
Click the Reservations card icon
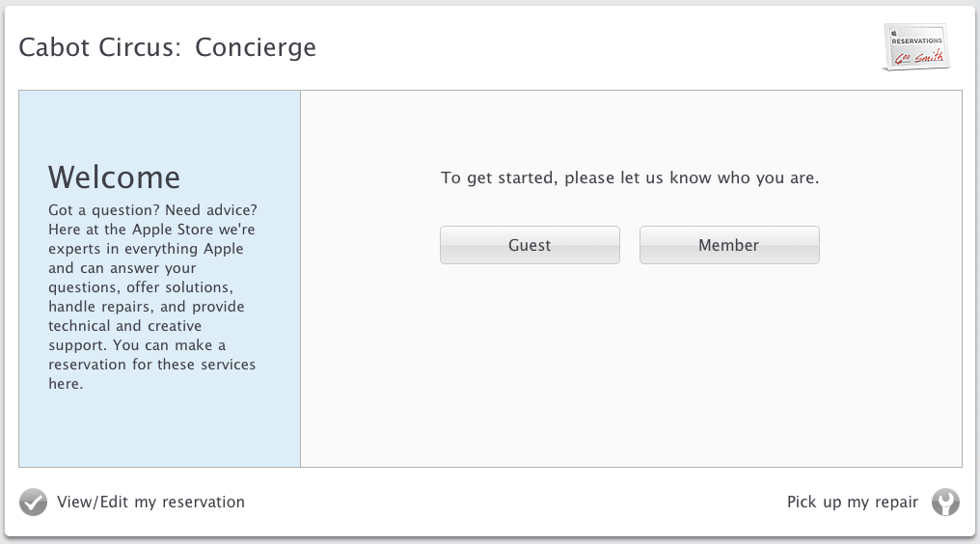point(916,47)
